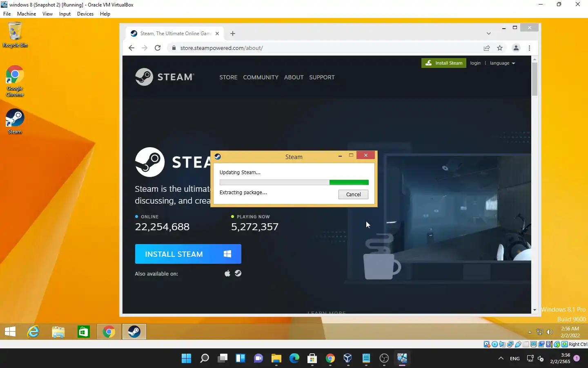Click VM network tray icon
Viewport: 588px width, 368px height.
(540, 332)
